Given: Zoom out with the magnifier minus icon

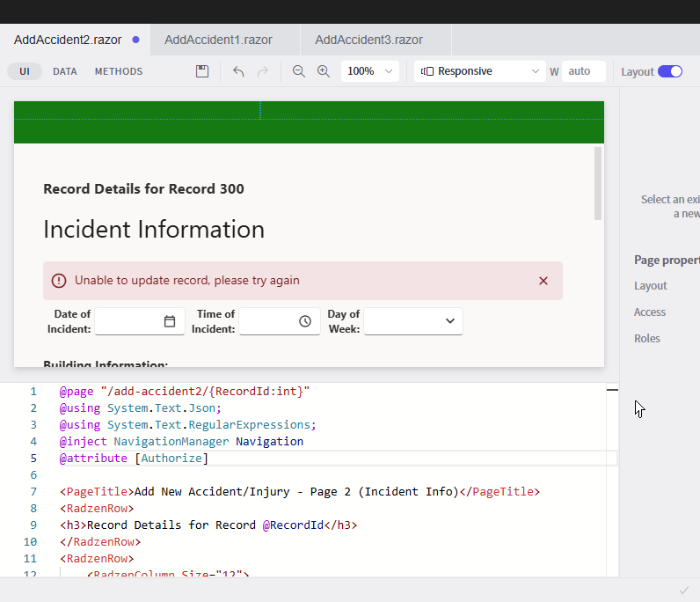Looking at the screenshot, I should (299, 71).
